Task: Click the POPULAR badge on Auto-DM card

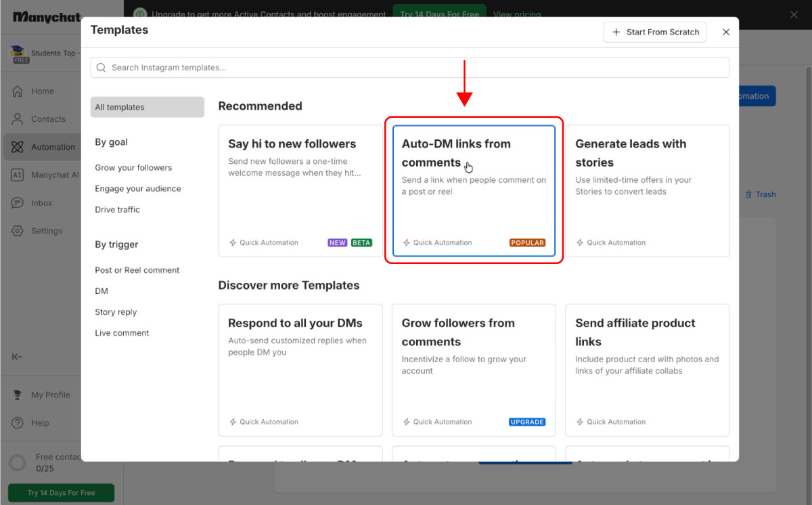Action: pos(528,242)
